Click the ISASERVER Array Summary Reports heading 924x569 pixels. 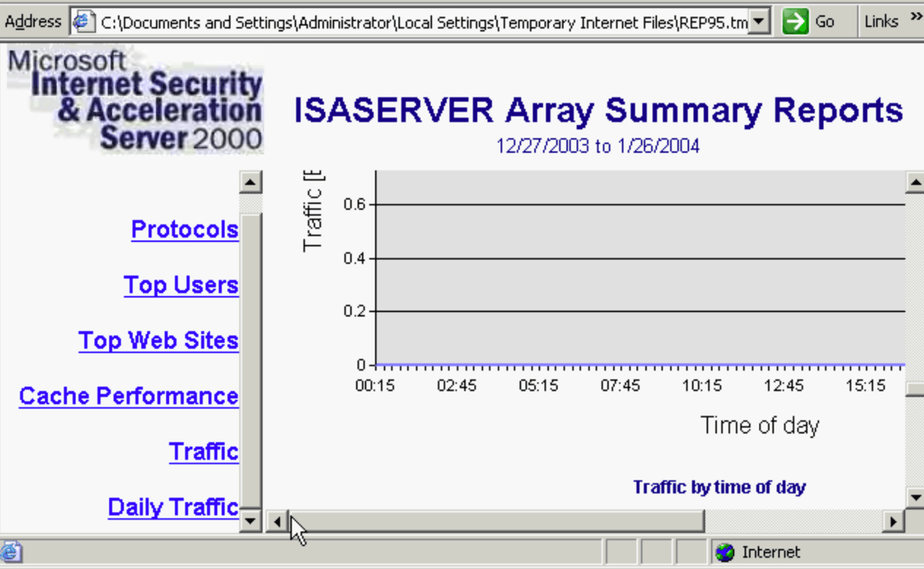[598, 110]
